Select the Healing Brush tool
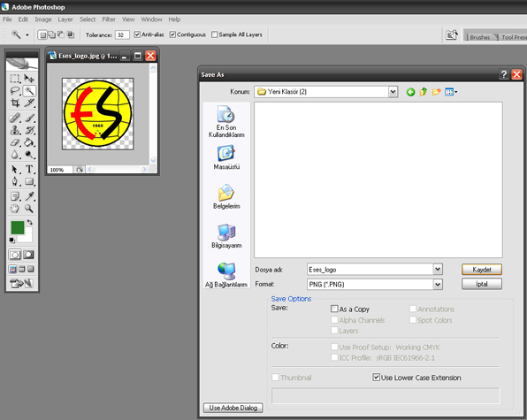527x420 pixels. tap(15, 118)
